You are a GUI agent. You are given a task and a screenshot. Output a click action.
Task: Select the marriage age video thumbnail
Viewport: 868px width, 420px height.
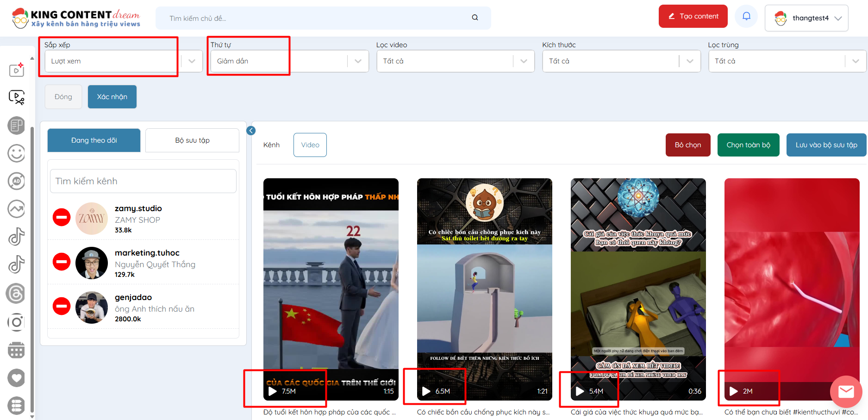coord(331,289)
